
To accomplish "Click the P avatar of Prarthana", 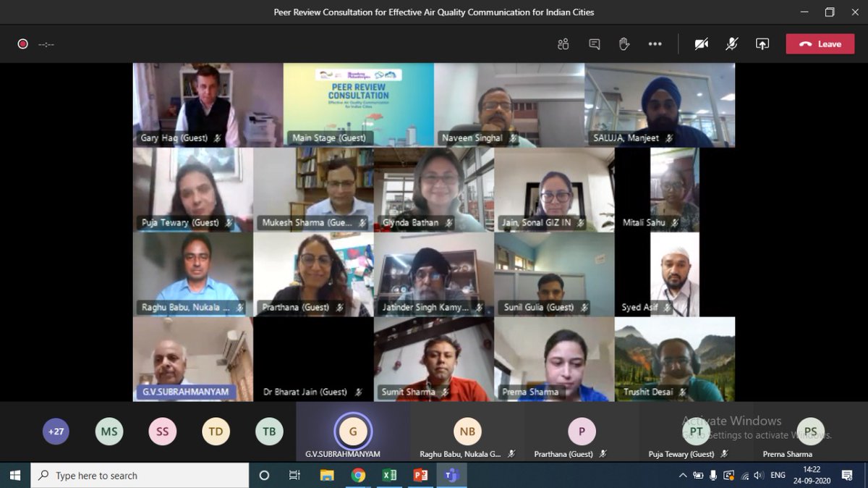I will pyautogui.click(x=582, y=432).
